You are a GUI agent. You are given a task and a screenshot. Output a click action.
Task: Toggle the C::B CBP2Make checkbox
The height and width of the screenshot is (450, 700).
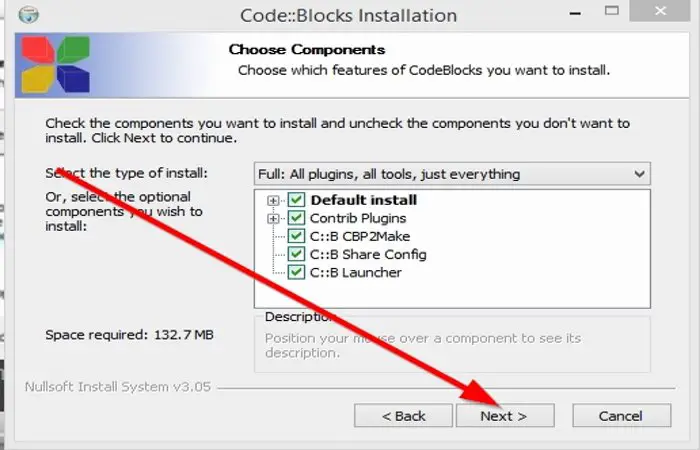[x=296, y=236]
